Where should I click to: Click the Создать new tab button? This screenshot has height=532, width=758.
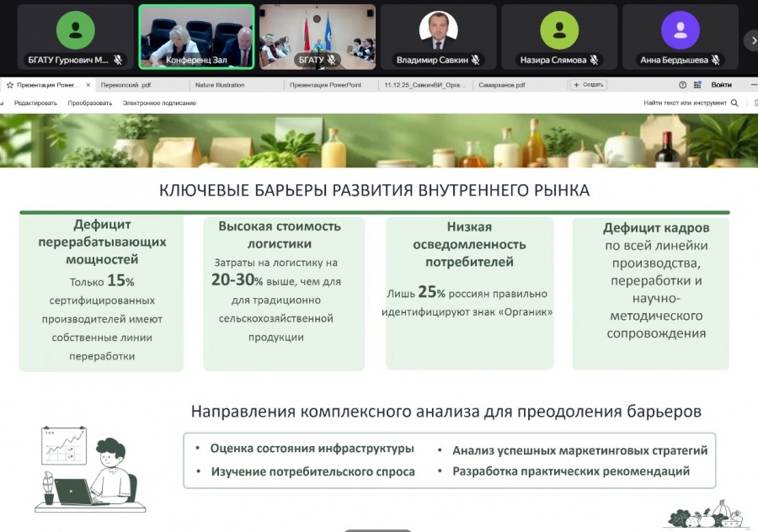[588, 85]
